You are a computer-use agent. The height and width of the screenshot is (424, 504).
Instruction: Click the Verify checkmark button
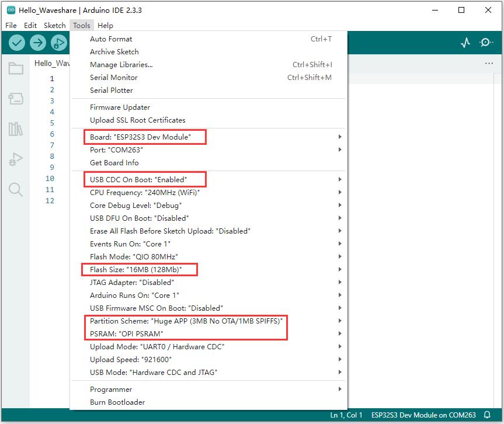(x=18, y=43)
